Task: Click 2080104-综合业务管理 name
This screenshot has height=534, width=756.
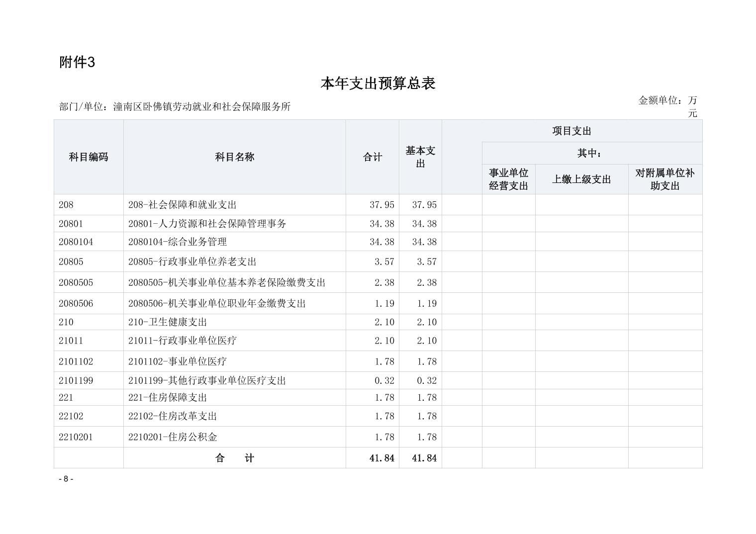Action: [x=178, y=242]
